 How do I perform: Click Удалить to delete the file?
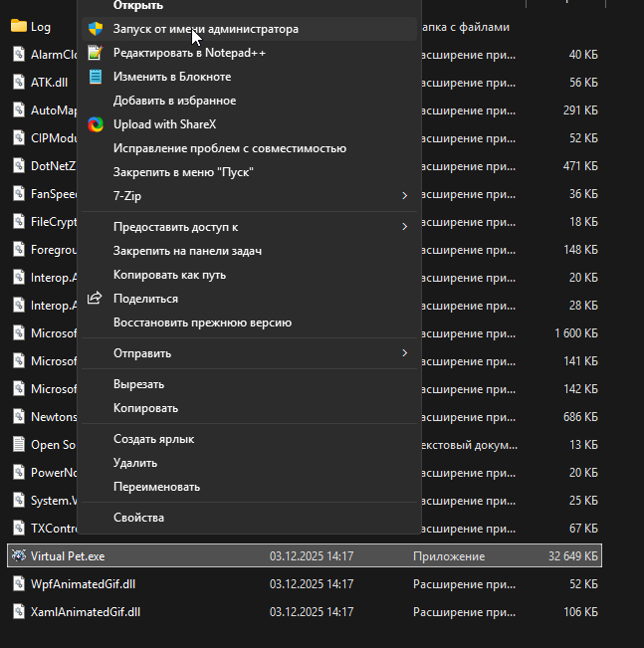[135, 463]
